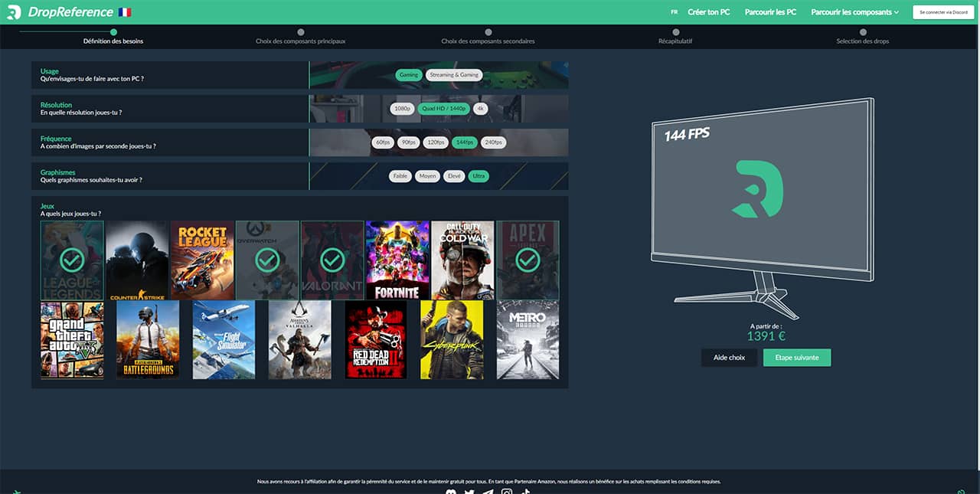Choose Streaming & Gaming usage

click(454, 75)
